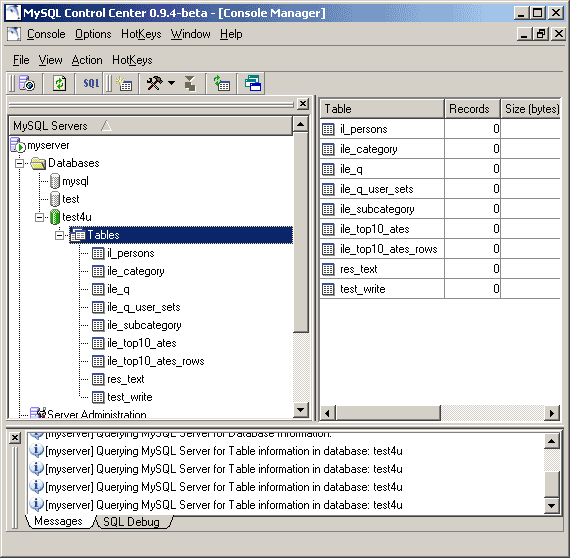Open the Options menu
This screenshot has width=570, height=558.
93,34
